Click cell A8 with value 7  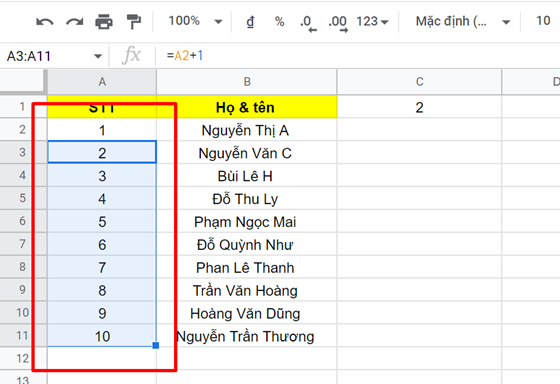click(x=102, y=267)
